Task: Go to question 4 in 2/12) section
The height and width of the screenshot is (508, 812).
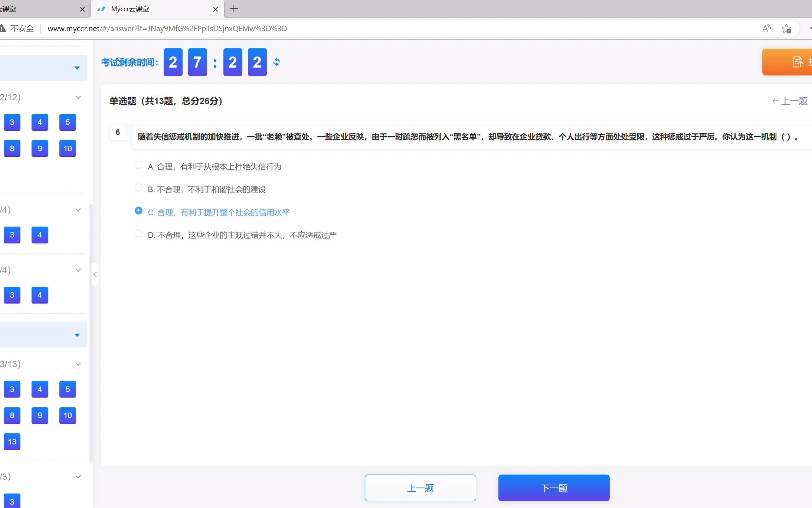Action: 40,122
